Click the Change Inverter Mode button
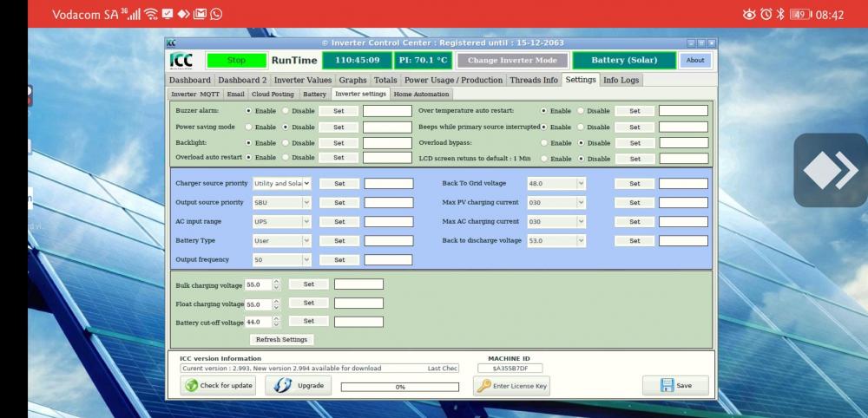This screenshot has height=418, width=868. click(512, 61)
